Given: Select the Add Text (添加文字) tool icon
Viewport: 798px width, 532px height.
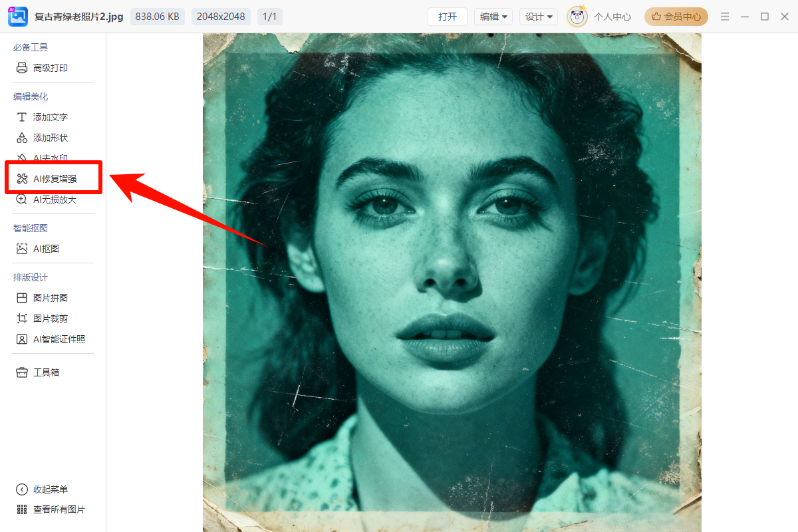Looking at the screenshot, I should [22, 117].
